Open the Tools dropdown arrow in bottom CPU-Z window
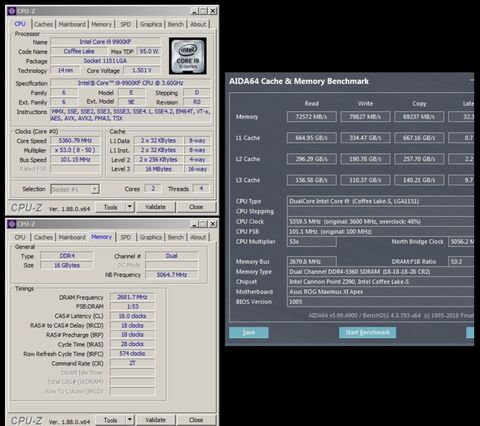The width and height of the screenshot is (480, 426). [130, 420]
